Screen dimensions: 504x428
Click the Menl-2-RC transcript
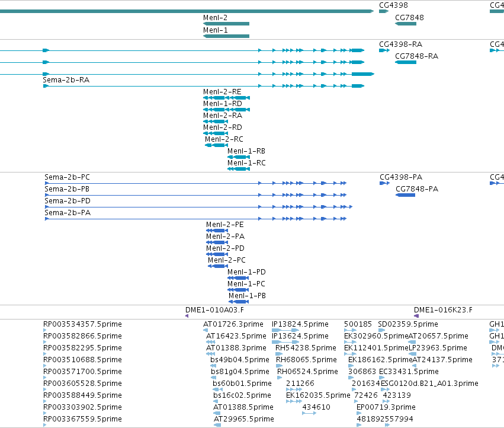coord(216,145)
